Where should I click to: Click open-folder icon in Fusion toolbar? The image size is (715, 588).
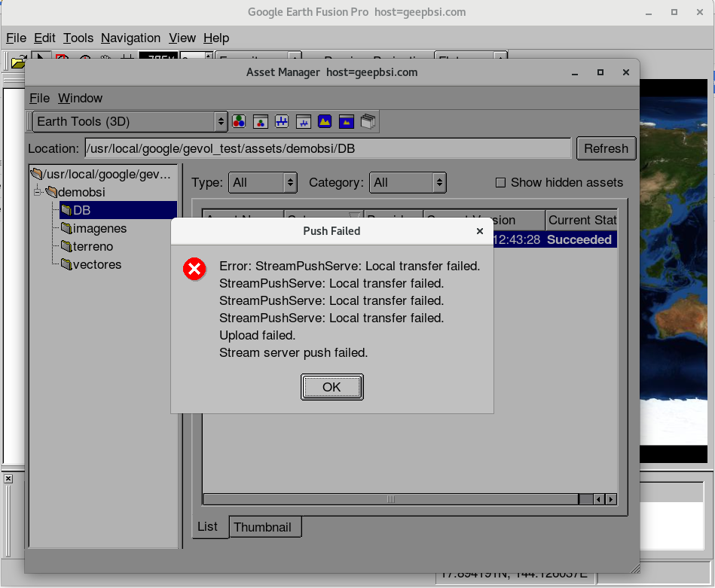tap(17, 62)
